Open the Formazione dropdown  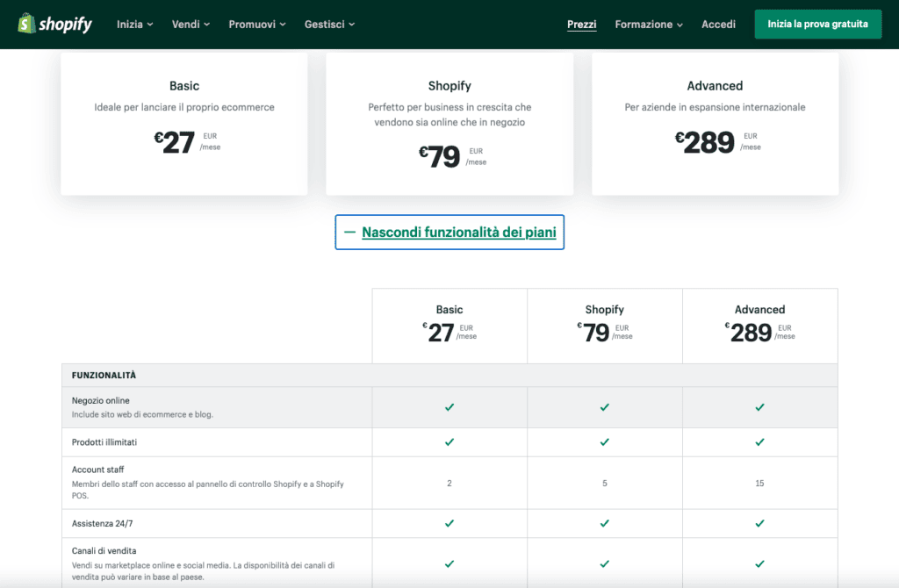coord(649,24)
